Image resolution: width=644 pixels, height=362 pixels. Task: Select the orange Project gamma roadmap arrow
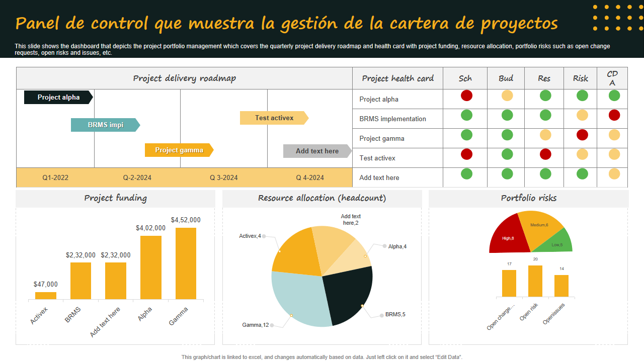point(179,150)
